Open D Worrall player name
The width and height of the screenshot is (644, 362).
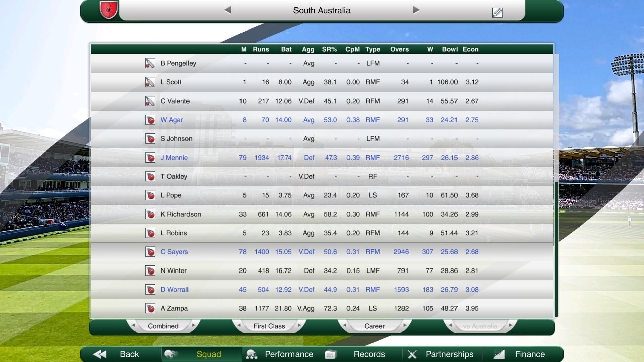[174, 290]
